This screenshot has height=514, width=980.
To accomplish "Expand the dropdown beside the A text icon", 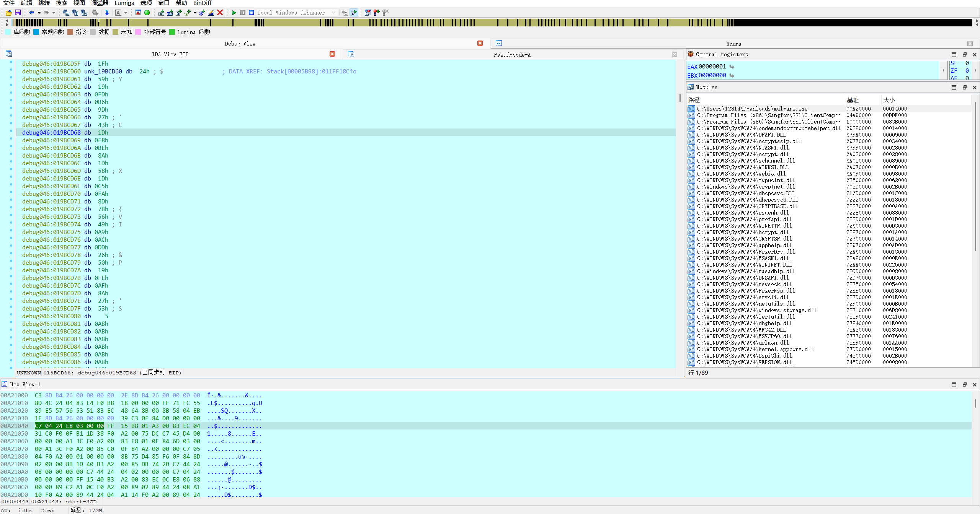I will click(x=126, y=13).
